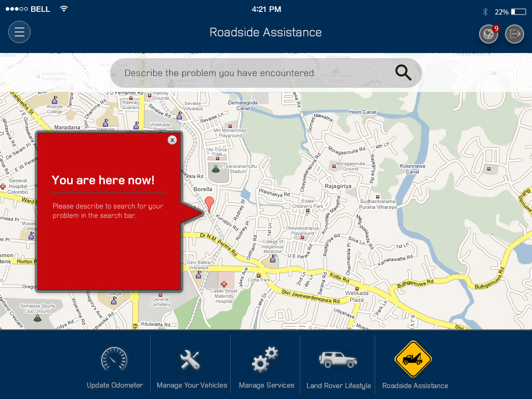Open Manage Your Vehicles tools icon

tap(190, 360)
